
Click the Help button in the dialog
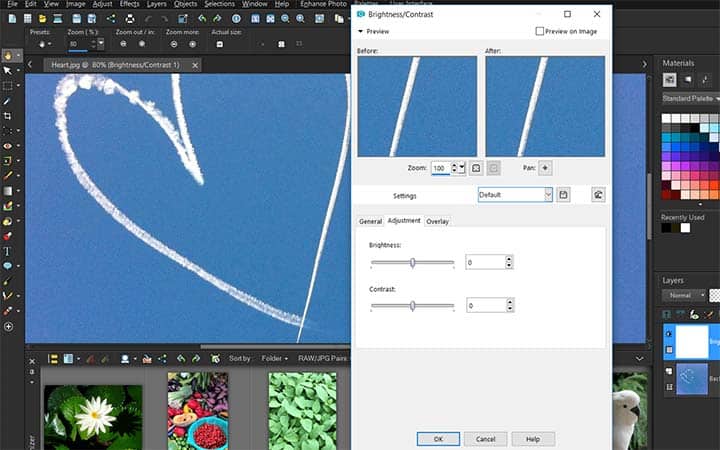[533, 439]
